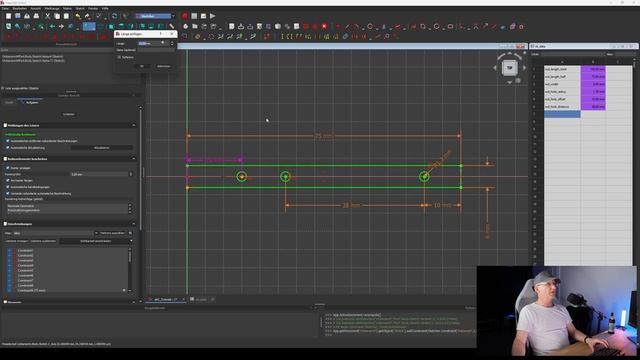Click the red X leave sketch icon
640x360 pixels.
tap(324, 27)
